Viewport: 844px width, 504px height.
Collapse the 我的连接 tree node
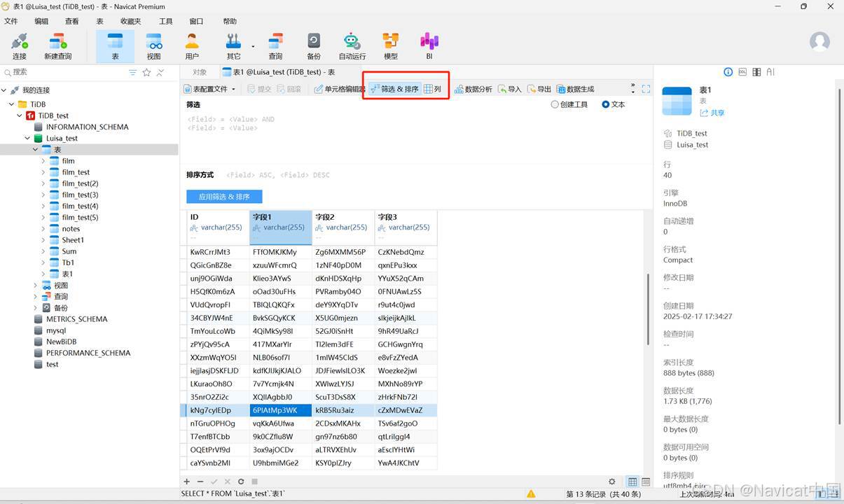pos(4,90)
